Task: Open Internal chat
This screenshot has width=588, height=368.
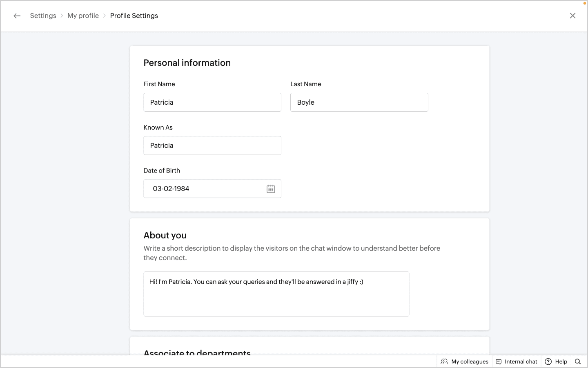Action: tap(517, 361)
